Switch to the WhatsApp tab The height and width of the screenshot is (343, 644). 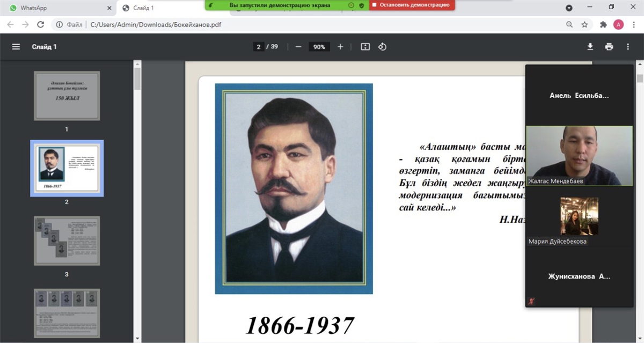point(58,8)
